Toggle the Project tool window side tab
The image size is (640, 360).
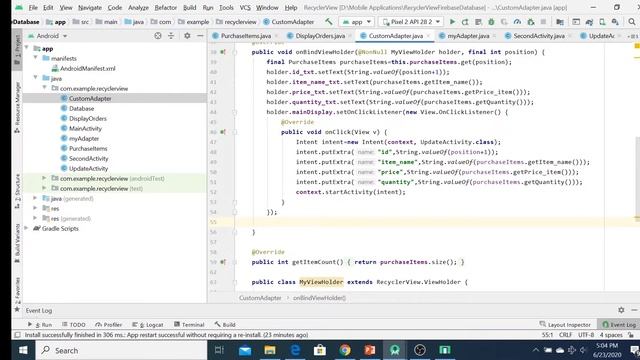pos(17,50)
